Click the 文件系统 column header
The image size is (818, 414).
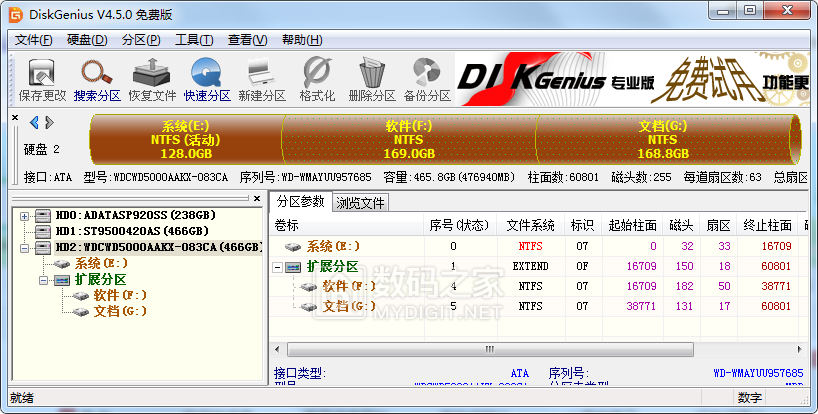[x=531, y=225]
